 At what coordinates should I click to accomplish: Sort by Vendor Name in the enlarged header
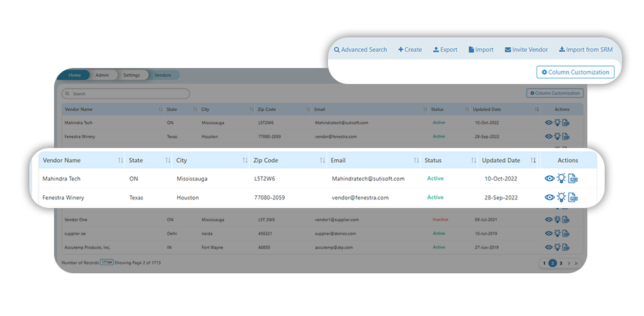(121, 160)
